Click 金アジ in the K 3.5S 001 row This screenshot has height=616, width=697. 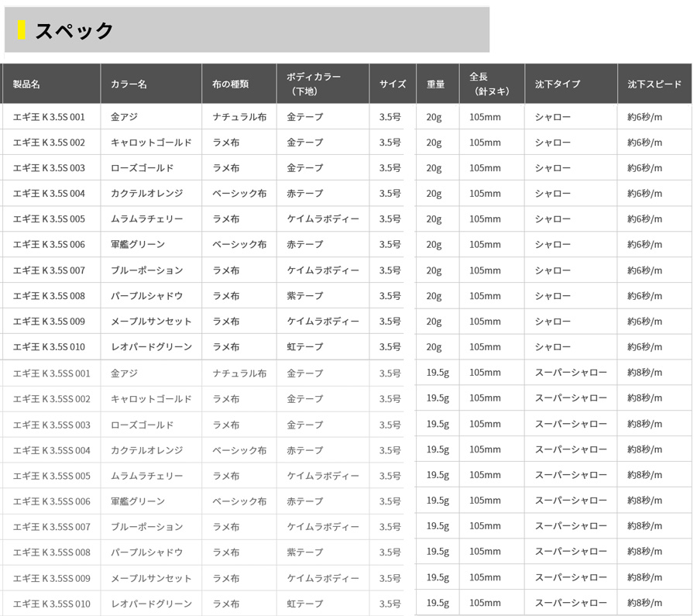(x=124, y=117)
